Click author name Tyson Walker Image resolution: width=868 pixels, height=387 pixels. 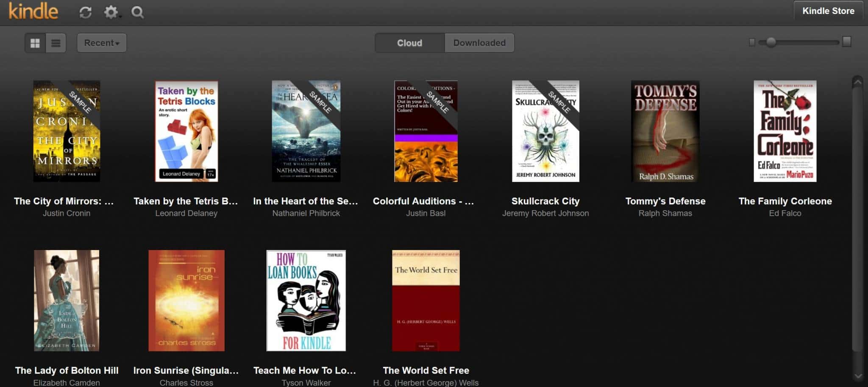(x=306, y=382)
